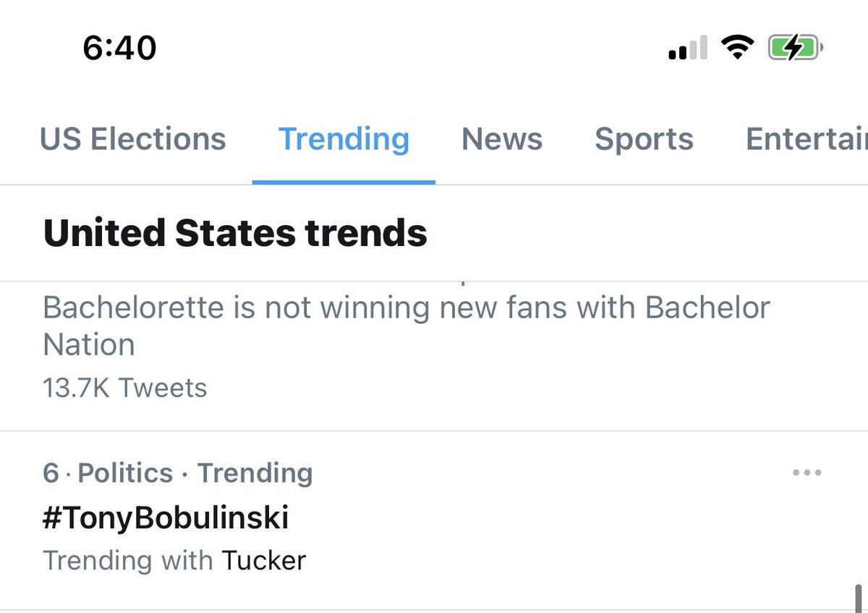Go to the Sports tab
The width and height of the screenshot is (868, 613).
[x=644, y=139]
